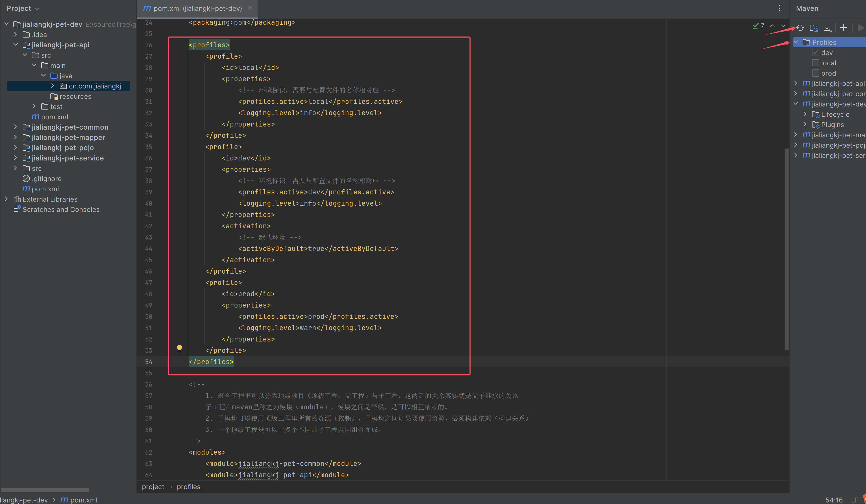
Task: Select cn.com.jialiangkj package in tree
Action: pyautogui.click(x=92, y=85)
